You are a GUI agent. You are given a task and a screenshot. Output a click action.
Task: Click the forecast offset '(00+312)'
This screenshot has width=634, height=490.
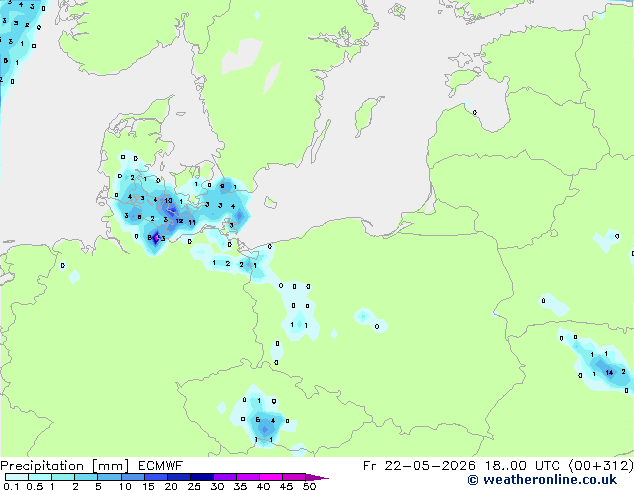601,466
